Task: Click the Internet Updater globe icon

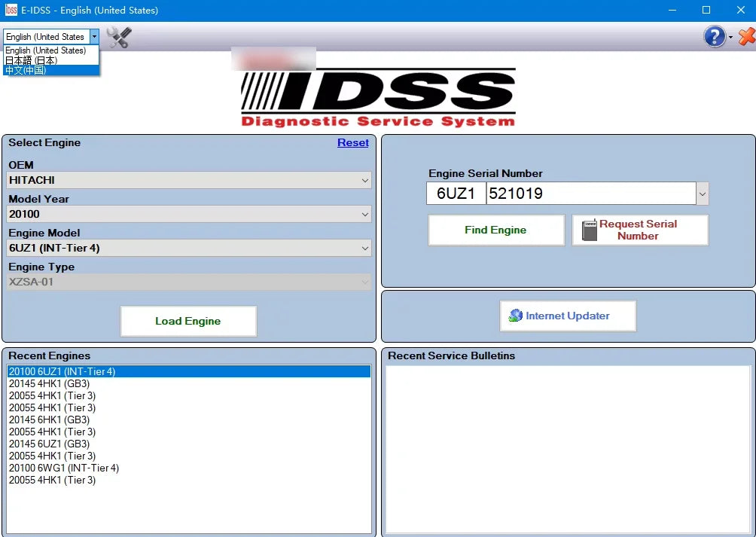Action: [x=517, y=316]
